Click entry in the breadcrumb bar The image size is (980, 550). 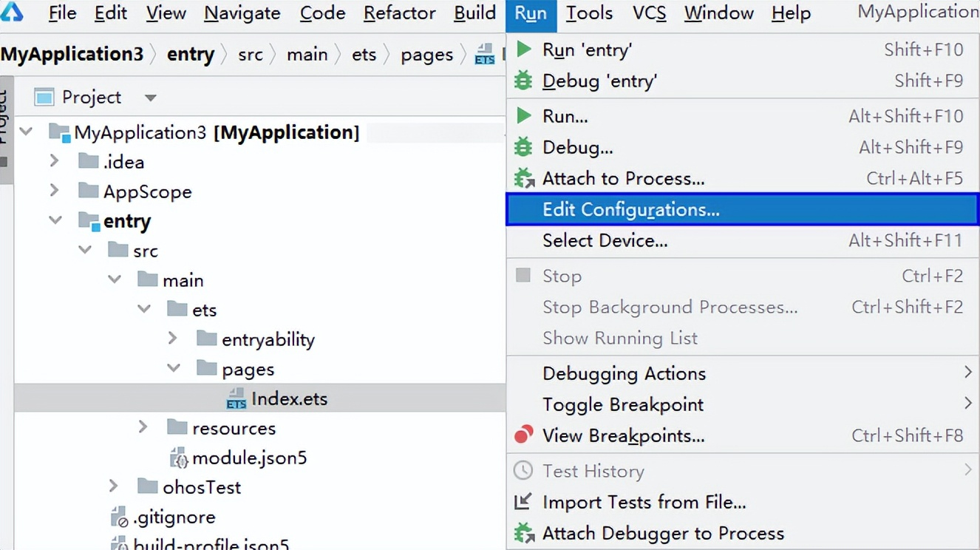tap(191, 55)
